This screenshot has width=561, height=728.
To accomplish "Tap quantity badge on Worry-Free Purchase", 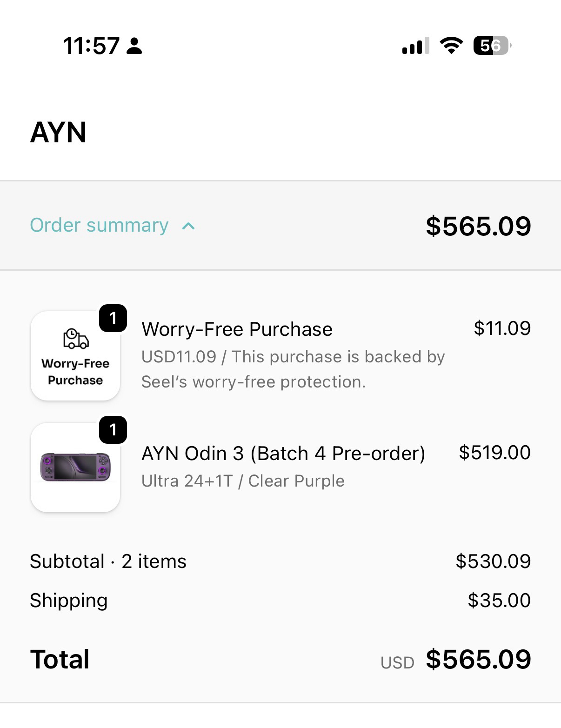I will [113, 318].
